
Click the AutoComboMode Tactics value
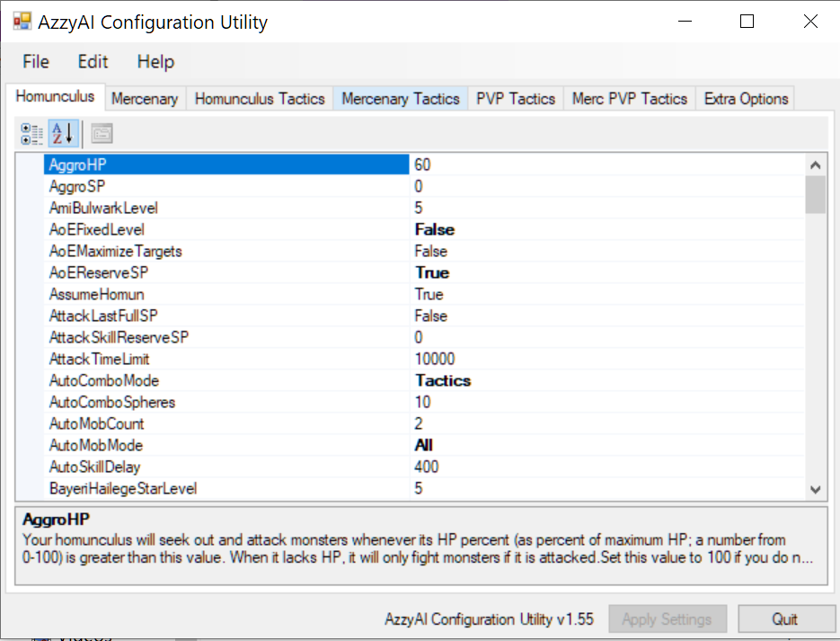pos(607,380)
